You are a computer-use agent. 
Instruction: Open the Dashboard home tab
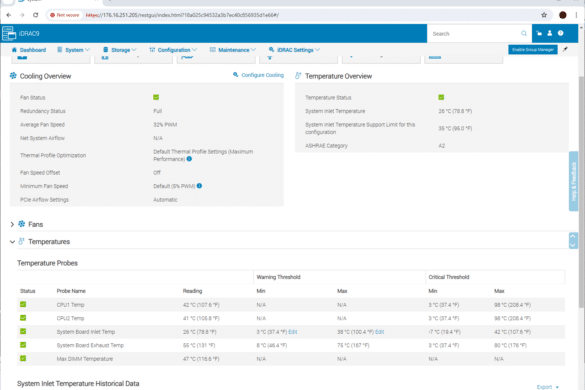29,50
